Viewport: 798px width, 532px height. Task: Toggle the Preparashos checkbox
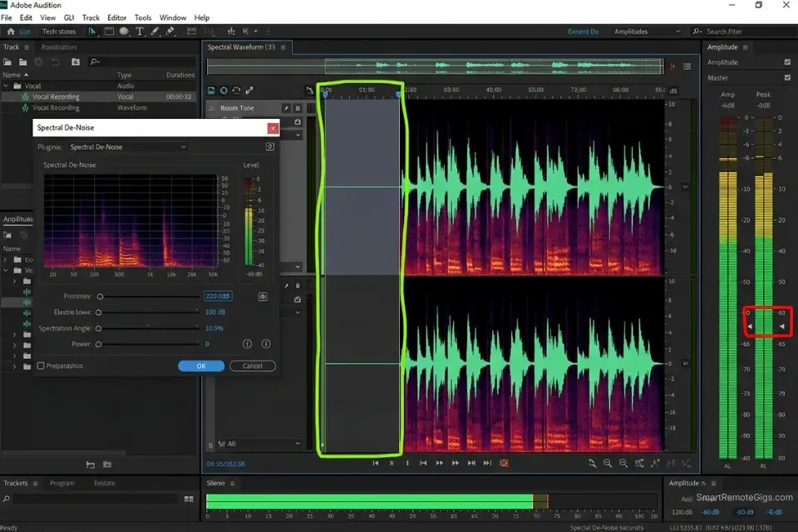pos(42,366)
